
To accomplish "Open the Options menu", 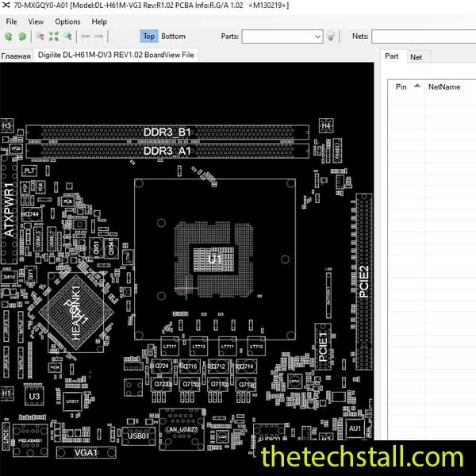I will click(x=67, y=22).
